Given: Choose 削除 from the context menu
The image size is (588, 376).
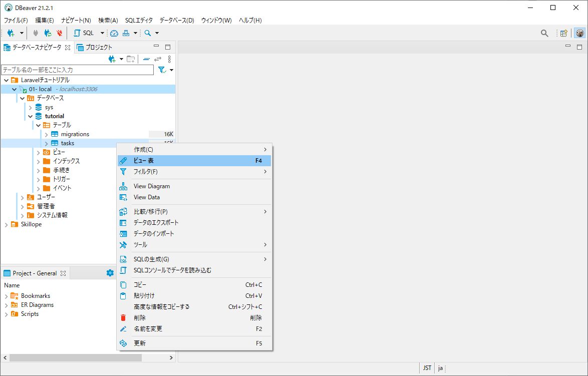Looking at the screenshot, I should click(194, 318).
